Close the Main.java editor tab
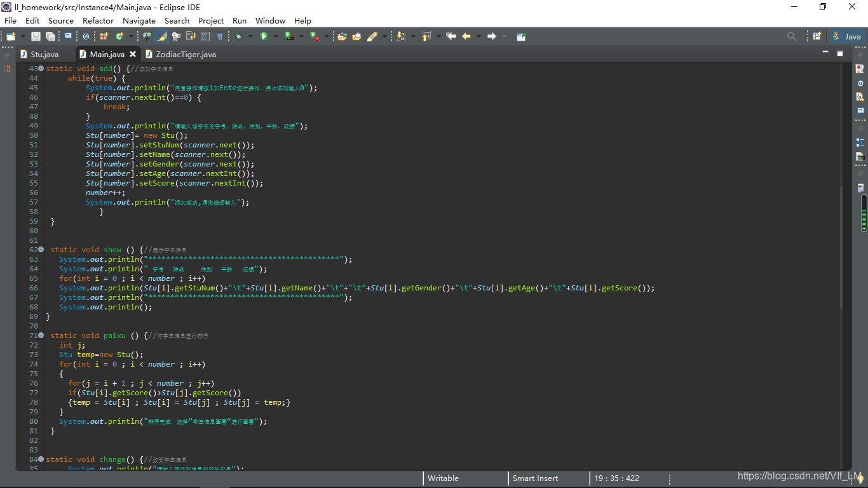The height and width of the screenshot is (488, 868). [133, 55]
